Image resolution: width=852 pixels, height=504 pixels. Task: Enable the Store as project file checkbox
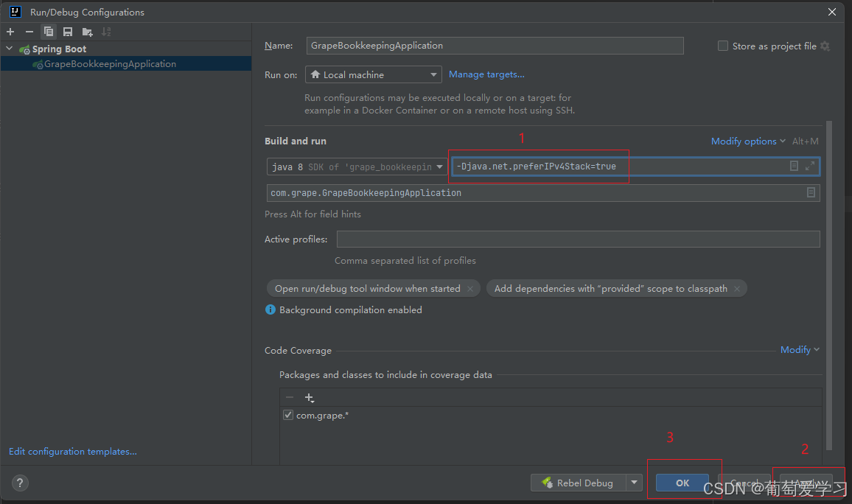click(723, 46)
